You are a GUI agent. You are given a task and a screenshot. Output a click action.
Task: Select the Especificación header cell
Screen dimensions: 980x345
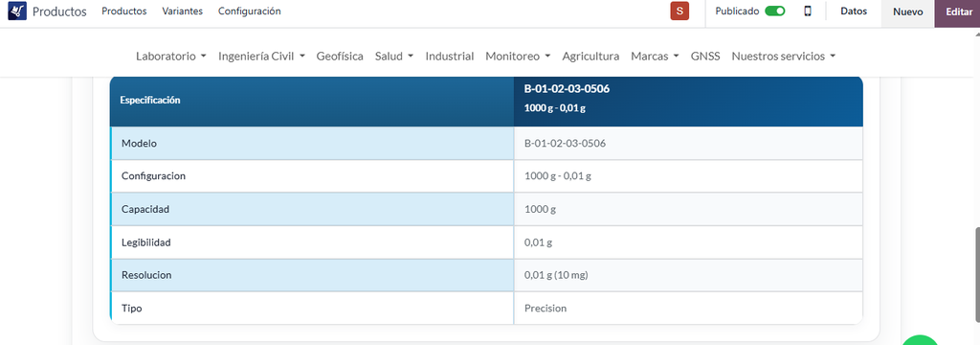[312, 101]
